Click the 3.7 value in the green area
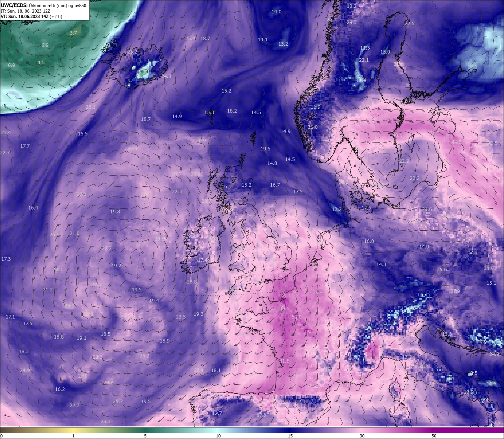This screenshot has height=439, width=504. pyautogui.click(x=74, y=33)
